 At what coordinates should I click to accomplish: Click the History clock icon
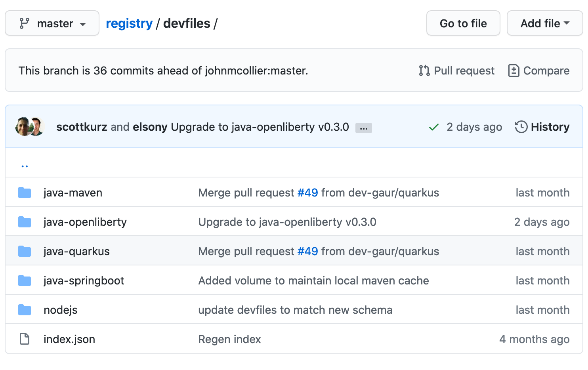(521, 127)
